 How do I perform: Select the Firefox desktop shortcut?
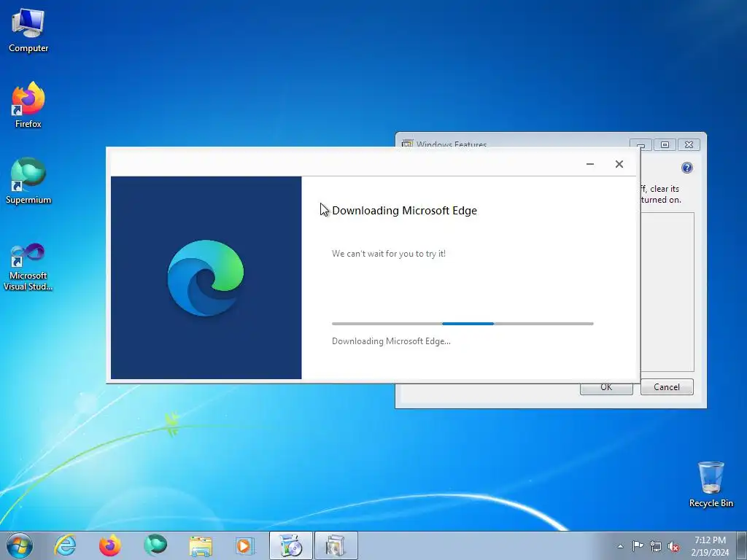(28, 106)
